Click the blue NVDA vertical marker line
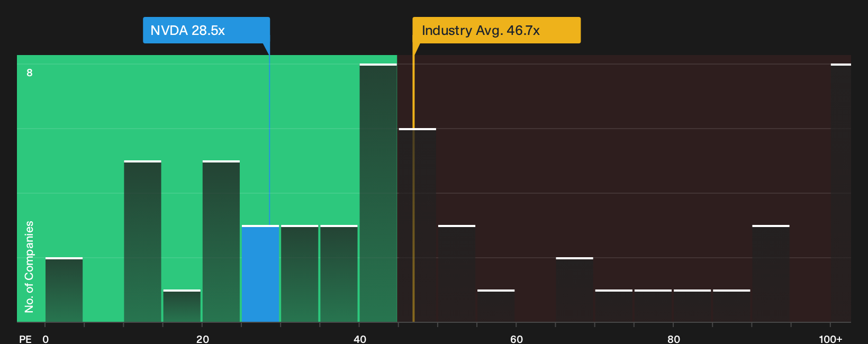The image size is (868, 344). pyautogui.click(x=269, y=140)
